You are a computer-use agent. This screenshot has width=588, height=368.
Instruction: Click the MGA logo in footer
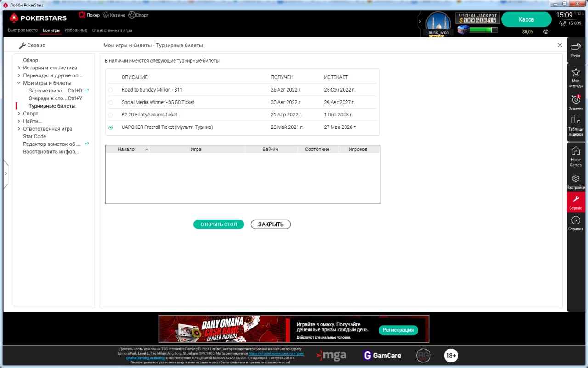[x=331, y=355]
